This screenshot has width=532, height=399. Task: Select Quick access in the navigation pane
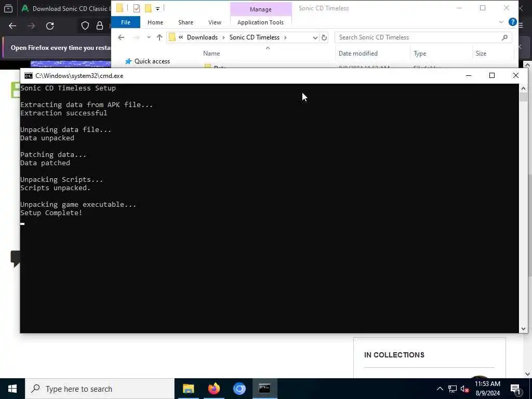(152, 61)
